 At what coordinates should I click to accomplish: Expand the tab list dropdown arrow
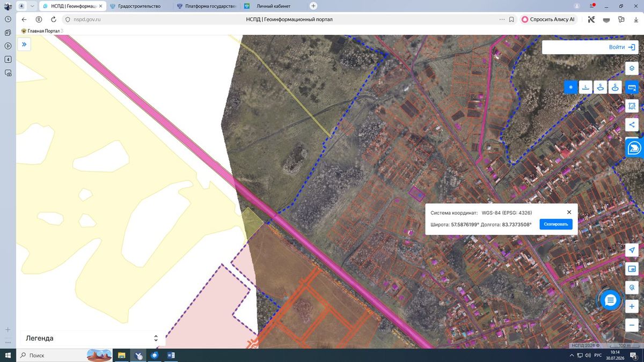[x=32, y=6]
